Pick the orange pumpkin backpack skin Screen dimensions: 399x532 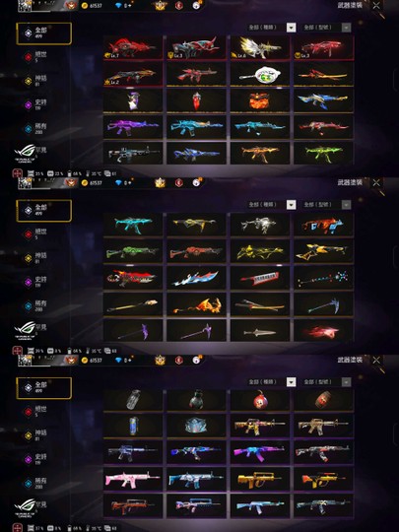(260, 100)
